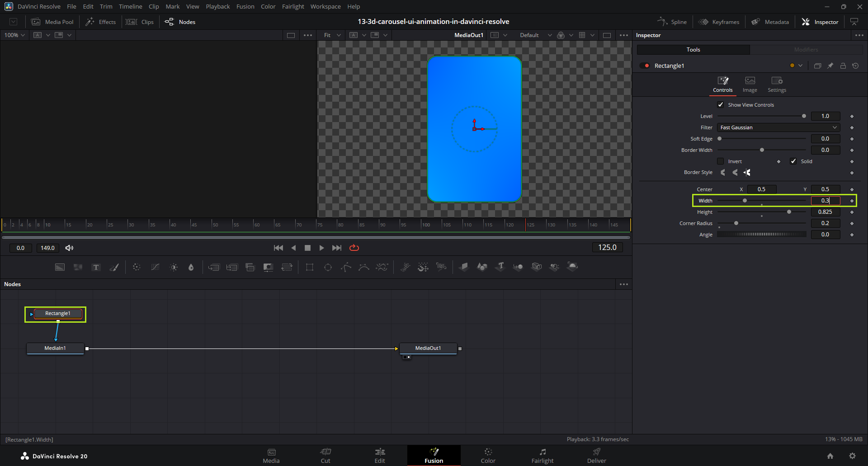The height and width of the screenshot is (466, 868).
Task: Add a Paint brush node
Action: [x=114, y=267]
